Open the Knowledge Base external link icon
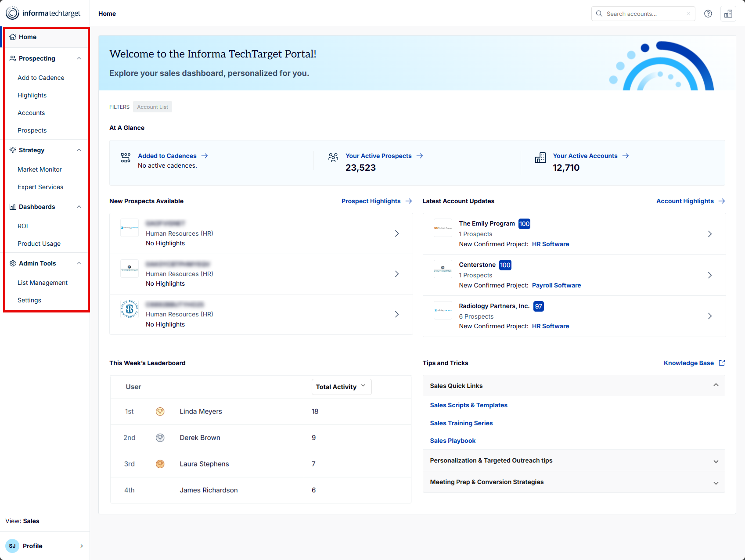 [x=722, y=363]
